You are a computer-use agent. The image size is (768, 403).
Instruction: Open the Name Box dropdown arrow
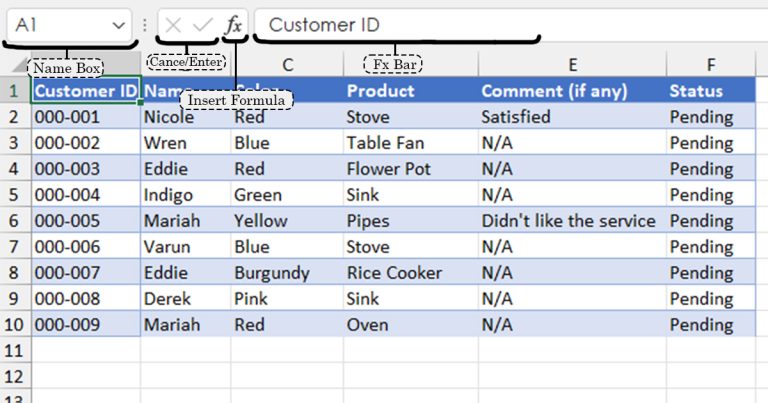(120, 25)
